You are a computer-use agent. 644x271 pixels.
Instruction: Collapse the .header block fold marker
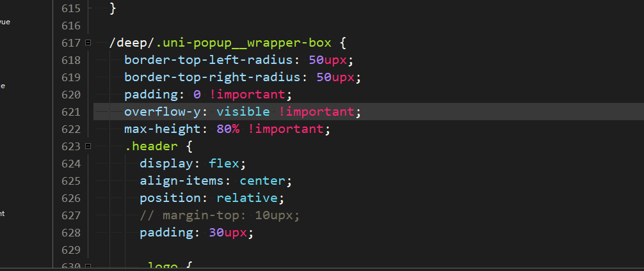[x=88, y=146]
